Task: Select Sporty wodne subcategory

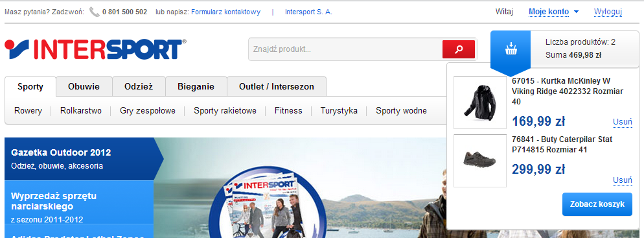Action: [401, 111]
